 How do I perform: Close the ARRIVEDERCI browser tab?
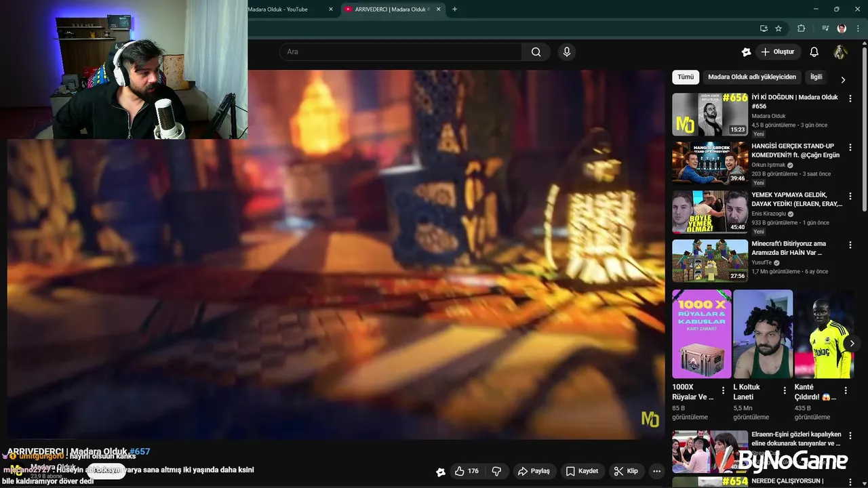coord(438,9)
